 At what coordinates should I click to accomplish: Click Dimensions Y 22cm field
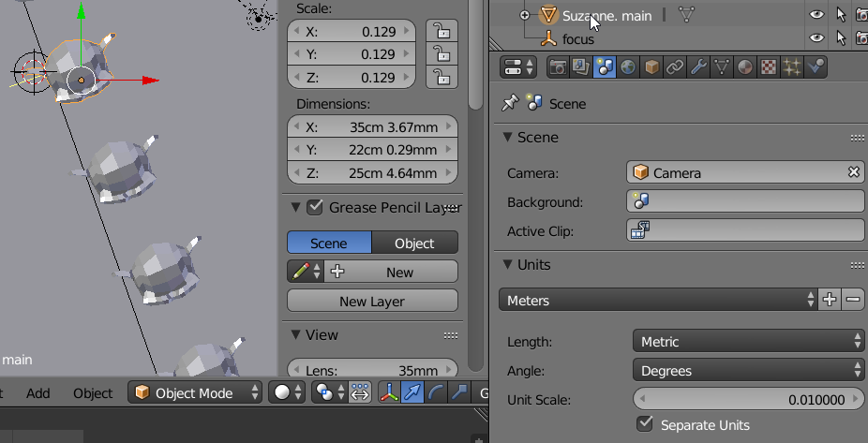[372, 150]
